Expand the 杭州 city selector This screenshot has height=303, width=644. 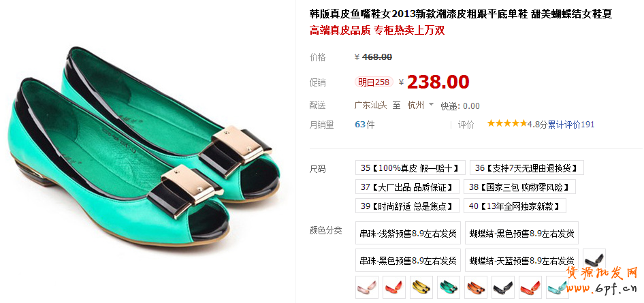[x=420, y=105]
